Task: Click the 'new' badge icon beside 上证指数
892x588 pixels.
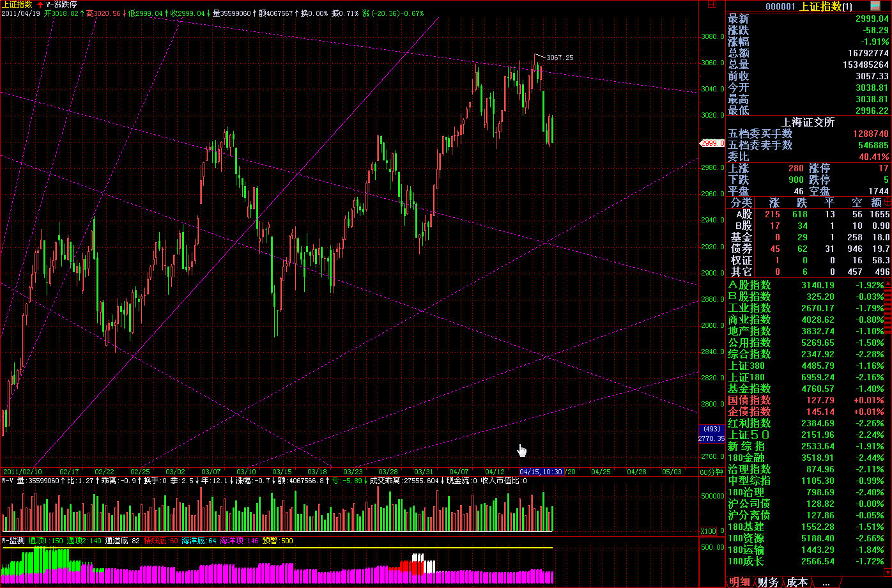Action: (875, 6)
